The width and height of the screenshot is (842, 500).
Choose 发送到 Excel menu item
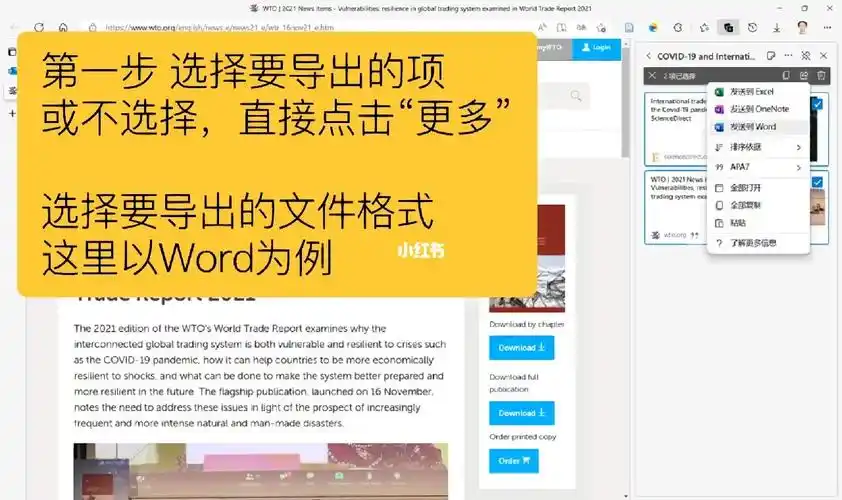[x=758, y=92]
